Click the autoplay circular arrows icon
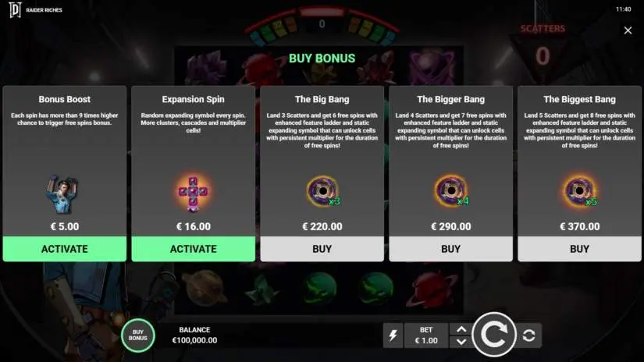Image resolution: width=644 pixels, height=362 pixels. click(529, 335)
